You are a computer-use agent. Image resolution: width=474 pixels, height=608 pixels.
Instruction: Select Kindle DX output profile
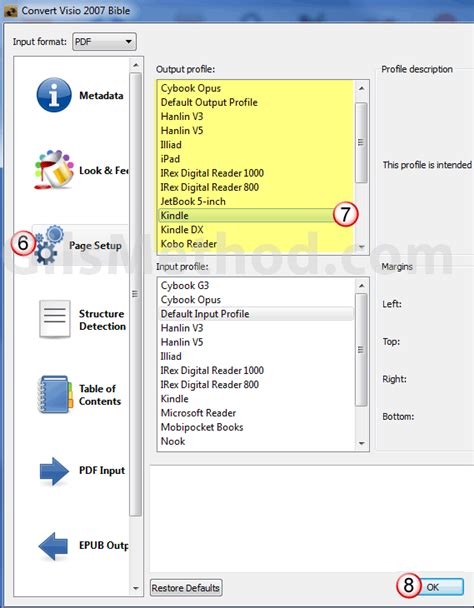[256, 230]
